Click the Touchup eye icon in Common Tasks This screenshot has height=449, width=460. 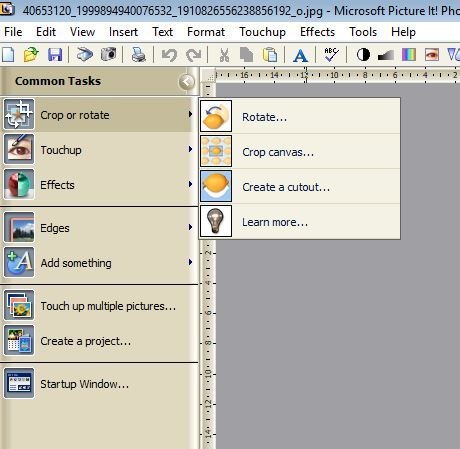pyautogui.click(x=19, y=149)
